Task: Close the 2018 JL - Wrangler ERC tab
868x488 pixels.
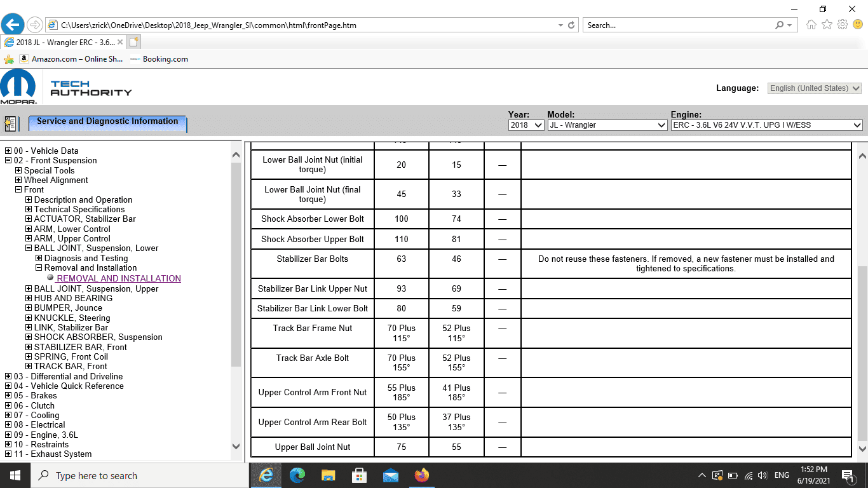Action: pyautogui.click(x=120, y=43)
